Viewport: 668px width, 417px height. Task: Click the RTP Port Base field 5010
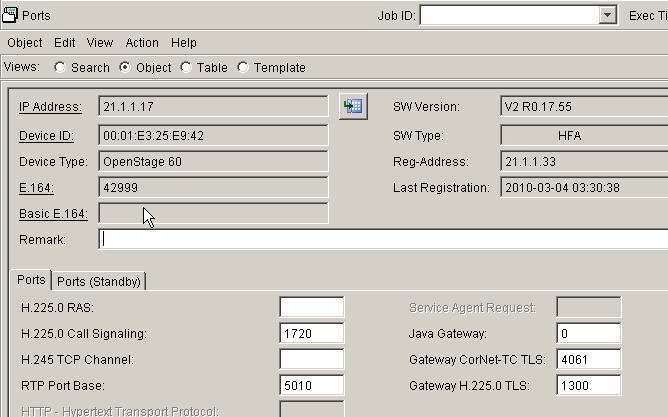pyautogui.click(x=312, y=385)
